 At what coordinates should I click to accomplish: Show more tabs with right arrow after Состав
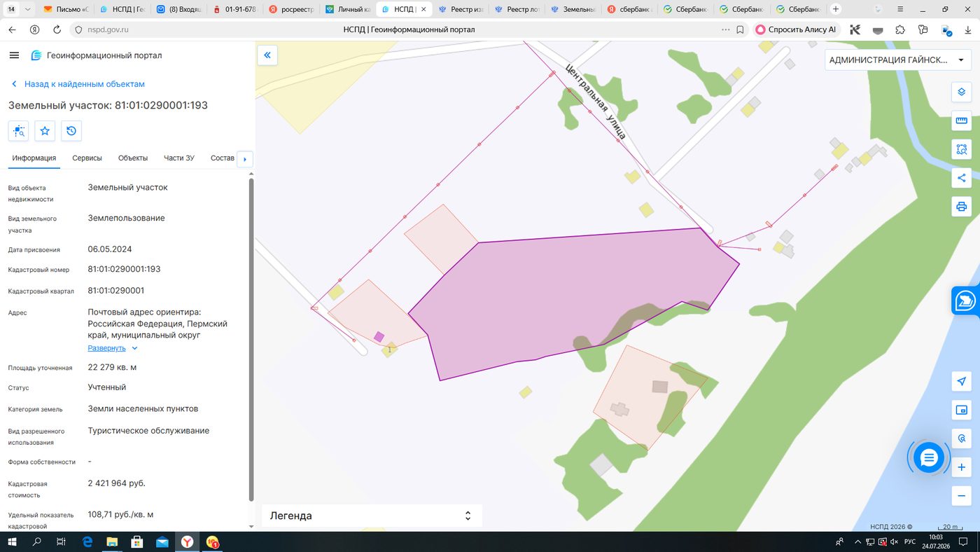point(245,159)
